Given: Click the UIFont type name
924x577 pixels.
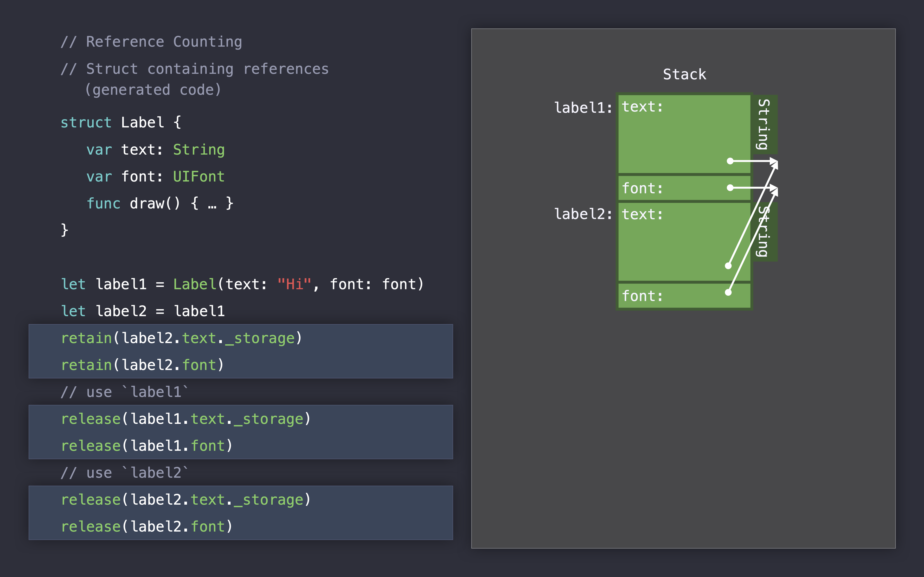Looking at the screenshot, I should click(x=199, y=177).
